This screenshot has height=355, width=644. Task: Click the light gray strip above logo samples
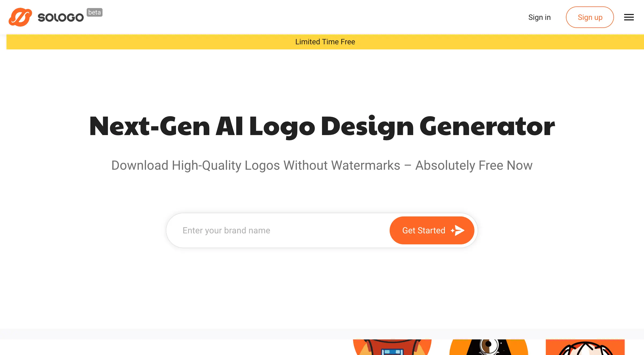pos(322,334)
